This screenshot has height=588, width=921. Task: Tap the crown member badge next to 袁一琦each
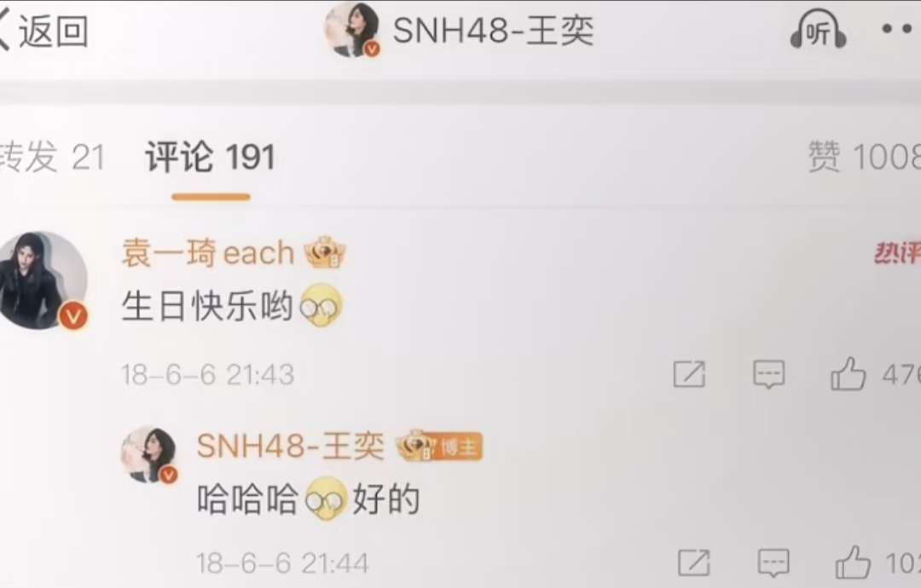click(x=326, y=252)
